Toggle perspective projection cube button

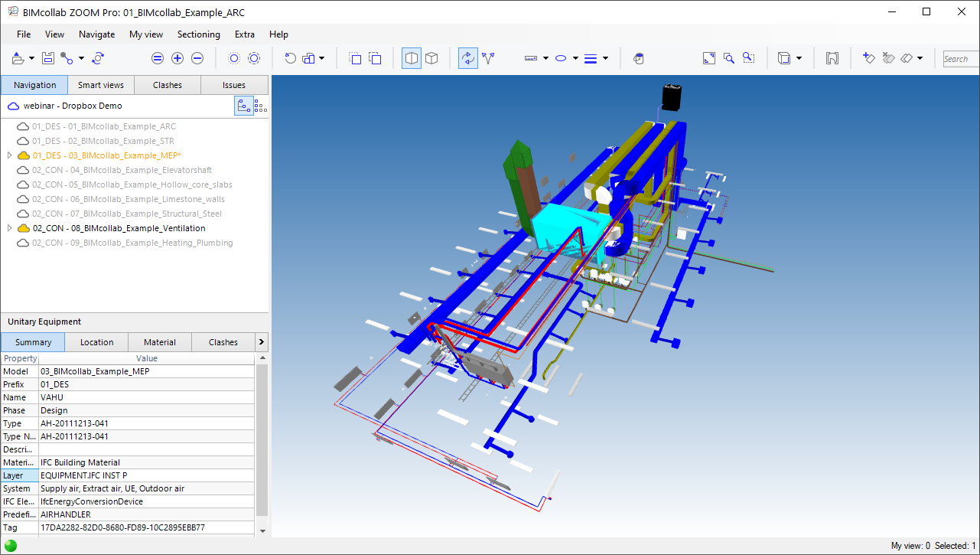click(412, 58)
